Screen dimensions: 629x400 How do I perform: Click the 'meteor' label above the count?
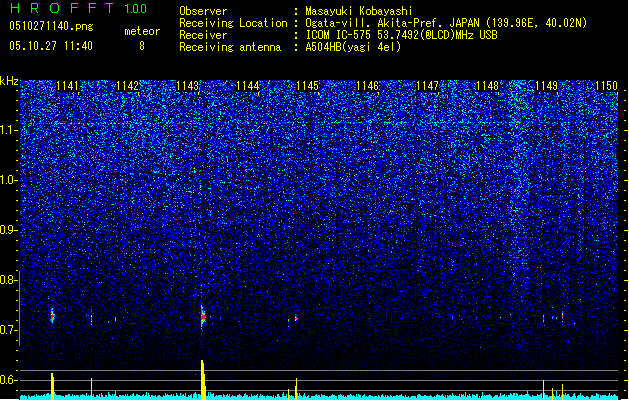142,31
